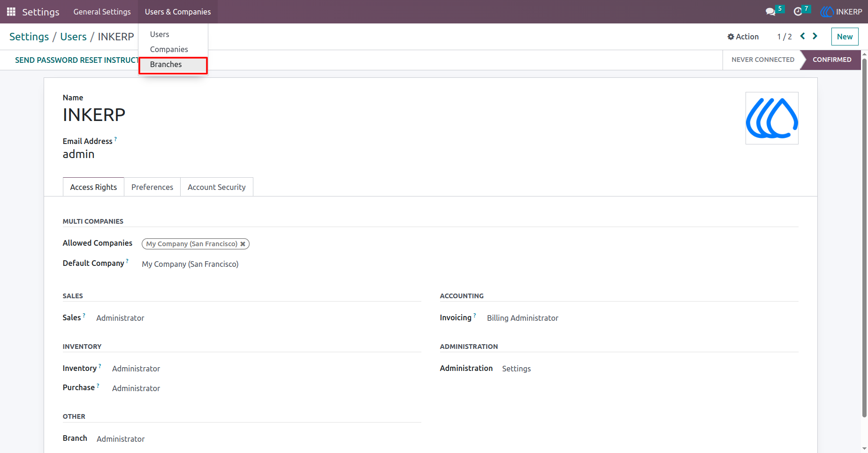Open the Purchase role dropdown

[x=136, y=388]
